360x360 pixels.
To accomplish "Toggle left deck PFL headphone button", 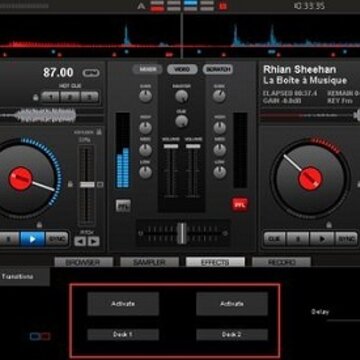I will click(123, 206).
